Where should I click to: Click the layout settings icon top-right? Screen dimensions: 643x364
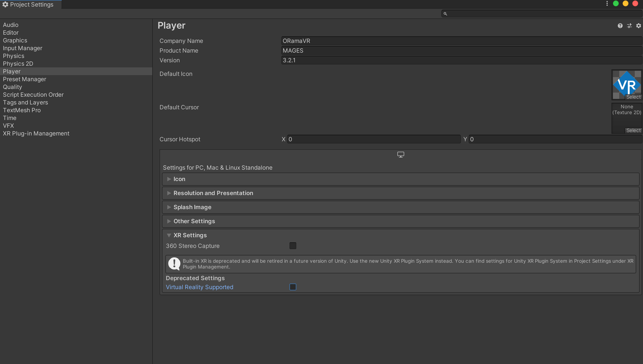(629, 25)
